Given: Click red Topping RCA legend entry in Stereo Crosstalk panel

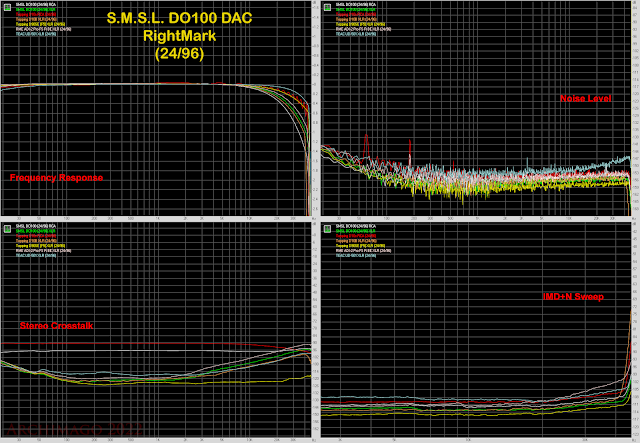Looking at the screenshot, I should click(x=36, y=236).
